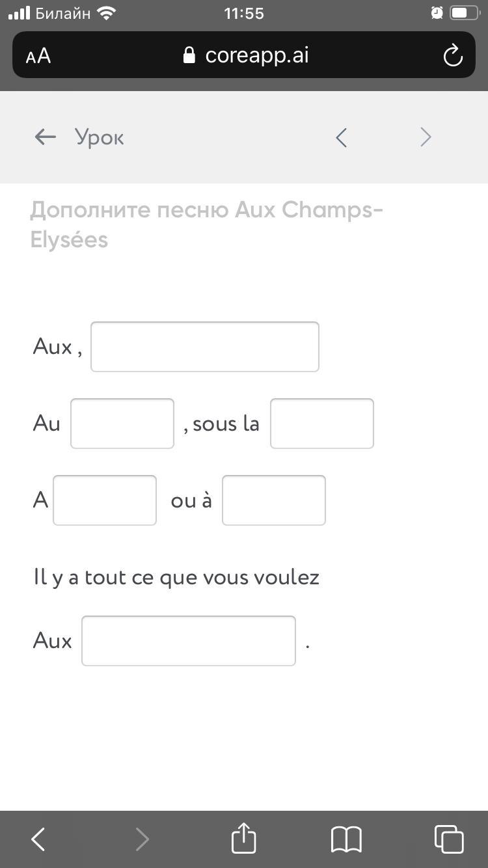Select the blank after "sous la"
488x868 pixels.
coord(322,424)
